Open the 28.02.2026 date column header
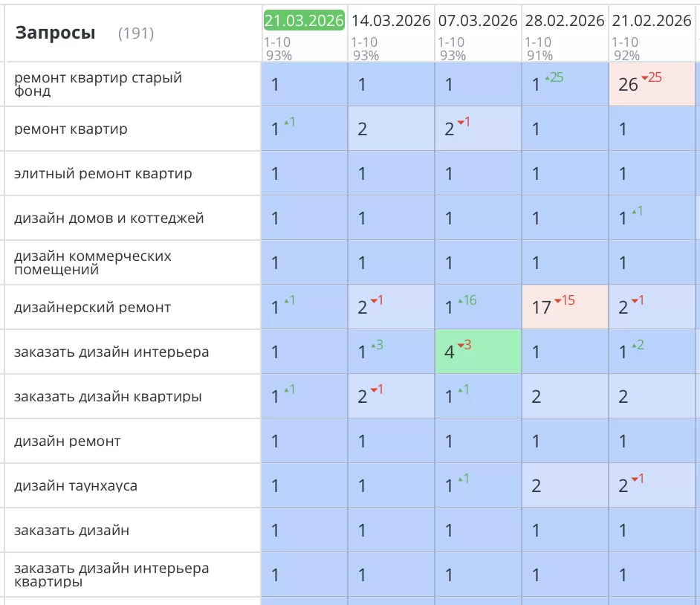Screen dimensions: 700x605 [565, 21]
